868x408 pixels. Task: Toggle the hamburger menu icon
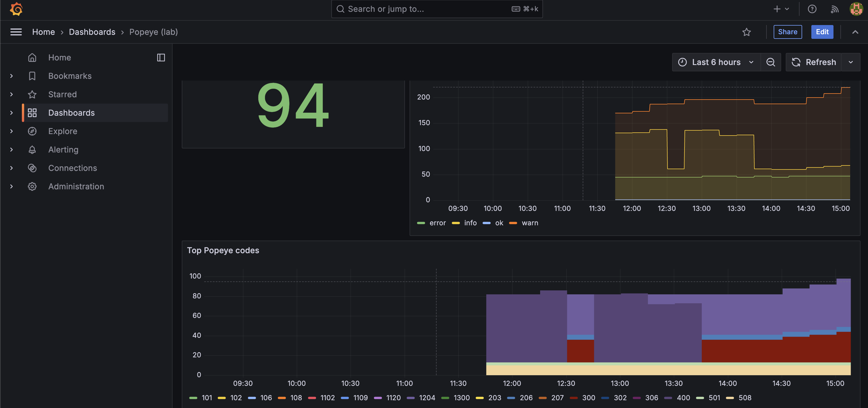pyautogui.click(x=16, y=32)
